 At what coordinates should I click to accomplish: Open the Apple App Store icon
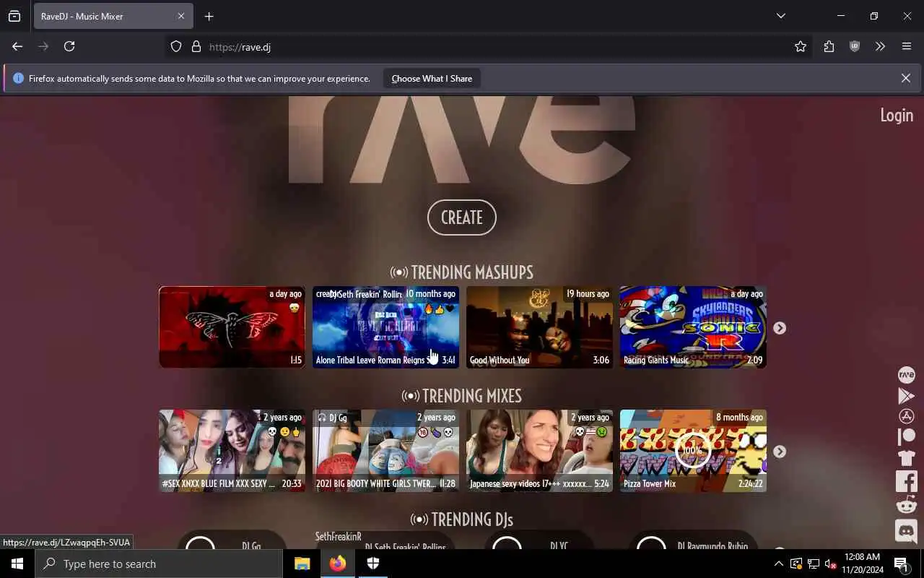(x=906, y=416)
